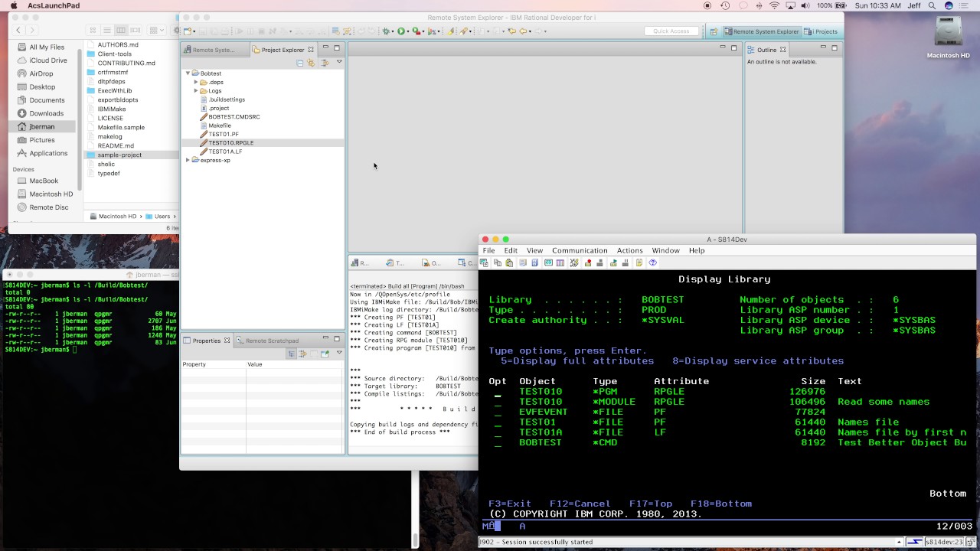This screenshot has height=551, width=980.
Task: Open Actions menu in emulator
Action: pyautogui.click(x=629, y=250)
